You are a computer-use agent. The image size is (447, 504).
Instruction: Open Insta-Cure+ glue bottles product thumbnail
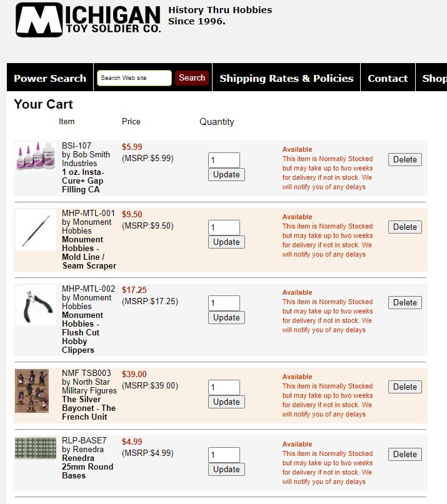coord(35,156)
